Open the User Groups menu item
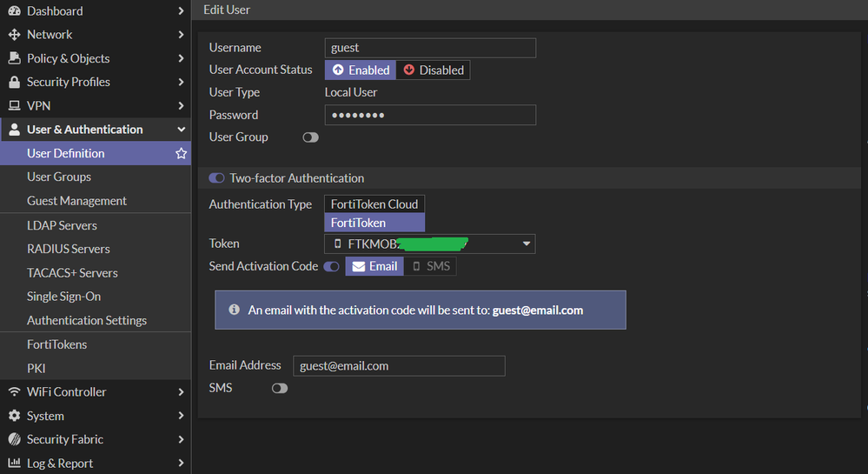The image size is (868, 474). click(59, 177)
